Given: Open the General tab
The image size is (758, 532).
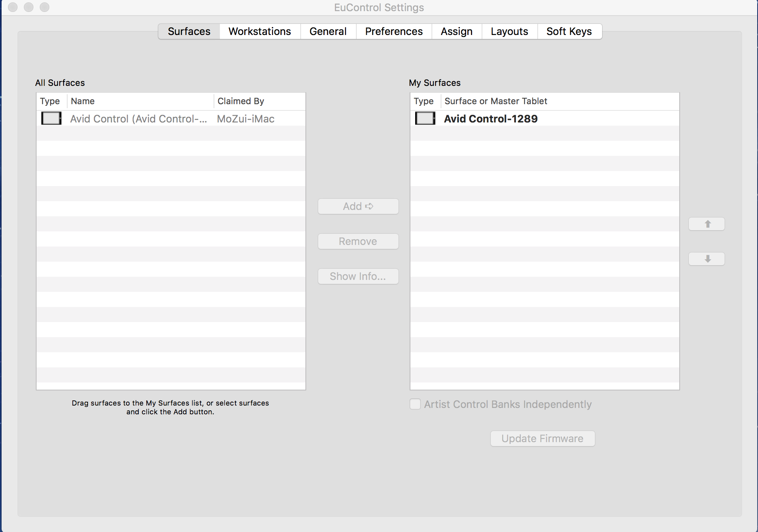Looking at the screenshot, I should [328, 31].
